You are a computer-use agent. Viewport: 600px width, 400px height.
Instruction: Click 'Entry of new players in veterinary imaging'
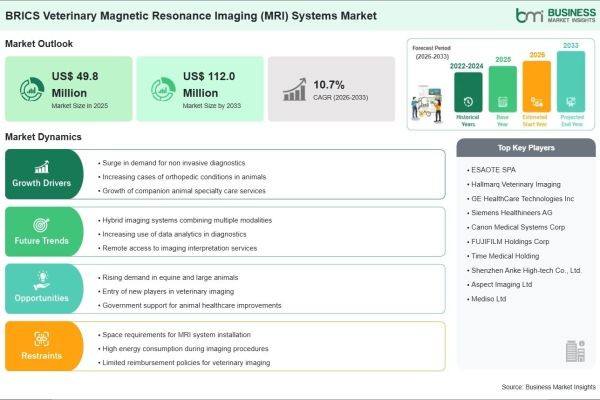click(x=166, y=291)
